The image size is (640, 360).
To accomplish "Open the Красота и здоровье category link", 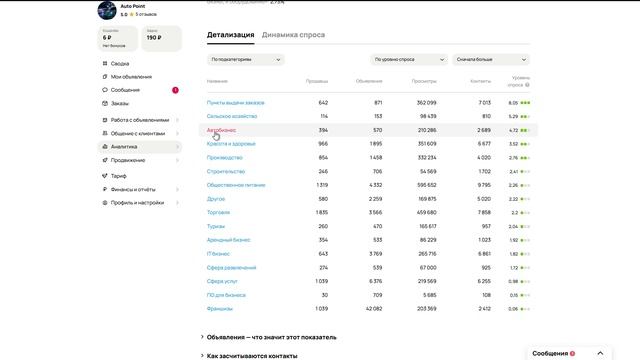I will 231,144.
